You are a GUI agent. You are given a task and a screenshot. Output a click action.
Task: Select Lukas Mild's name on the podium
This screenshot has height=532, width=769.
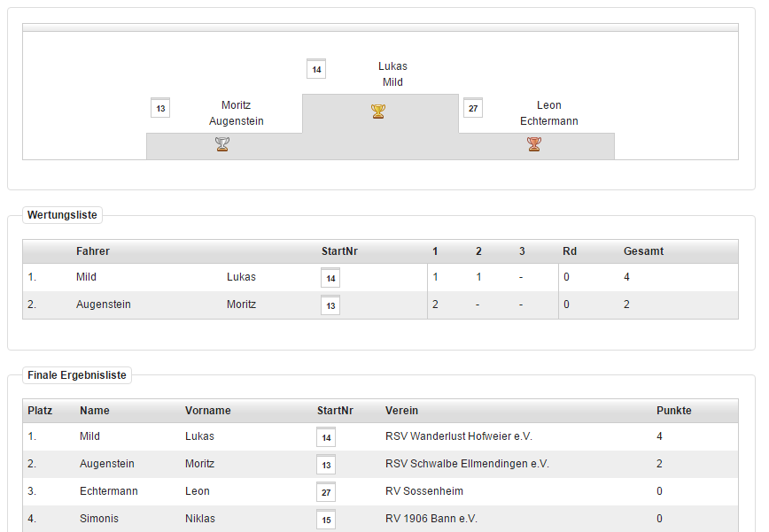click(x=392, y=74)
